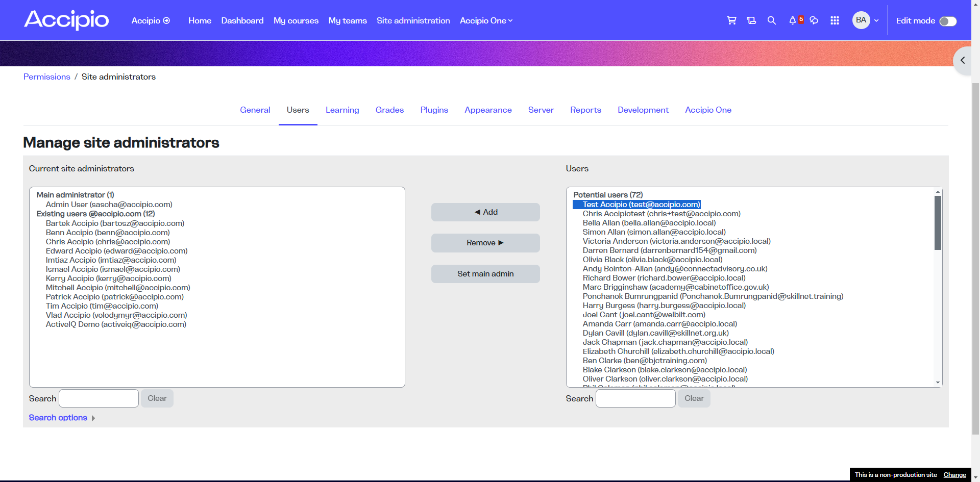Switch to the General tab
This screenshot has width=980, height=482.
click(255, 110)
